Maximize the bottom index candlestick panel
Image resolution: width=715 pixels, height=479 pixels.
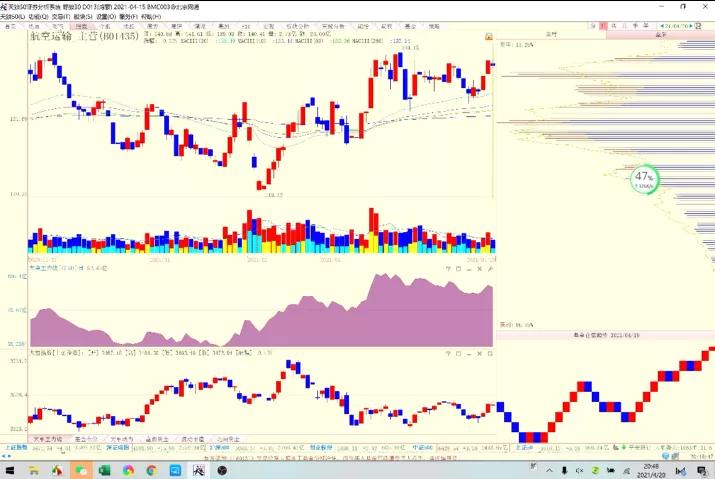click(458, 354)
